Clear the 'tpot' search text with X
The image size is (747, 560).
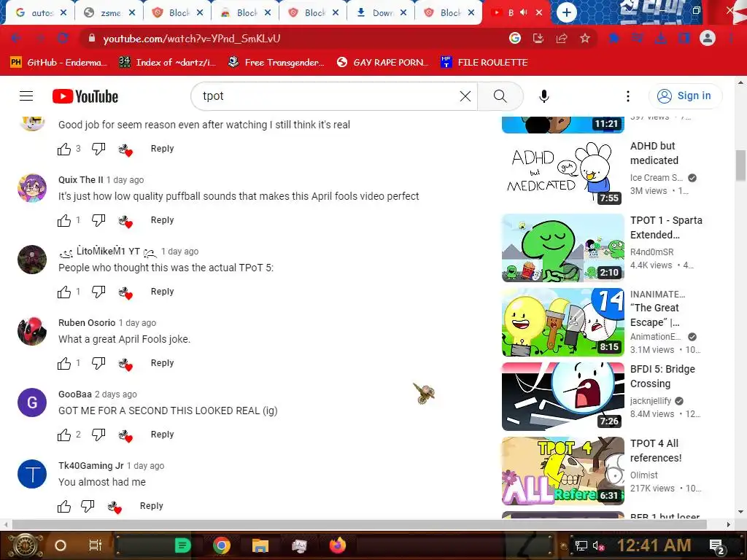click(x=465, y=96)
